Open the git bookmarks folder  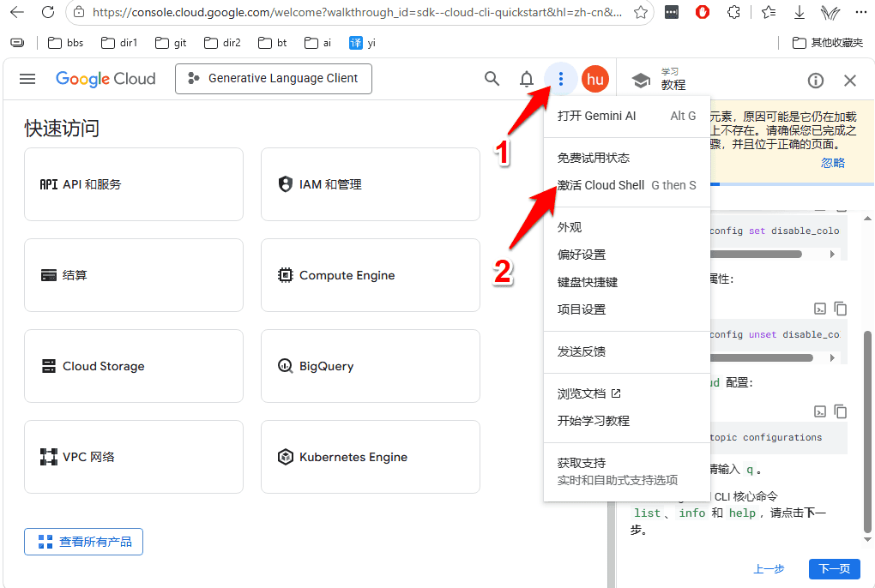[x=171, y=43]
